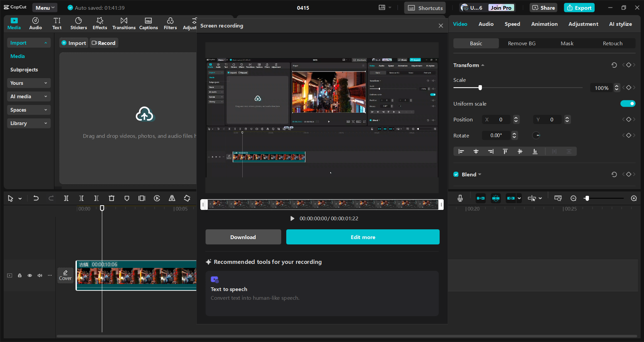Screen dimensions: 644x342
Task: Open the Animation tab in right panel
Action: (x=544, y=24)
